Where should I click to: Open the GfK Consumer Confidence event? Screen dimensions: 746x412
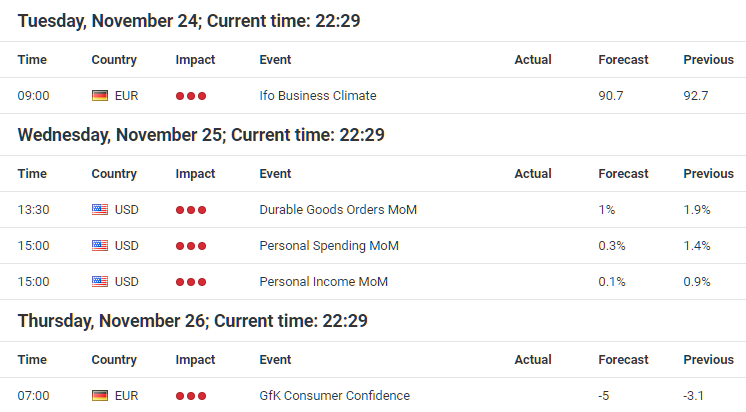(x=334, y=396)
